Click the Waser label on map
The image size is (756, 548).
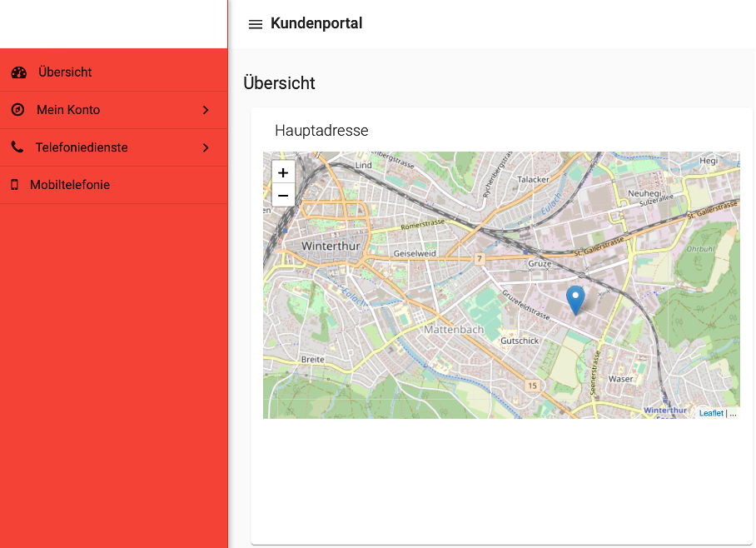click(x=620, y=379)
